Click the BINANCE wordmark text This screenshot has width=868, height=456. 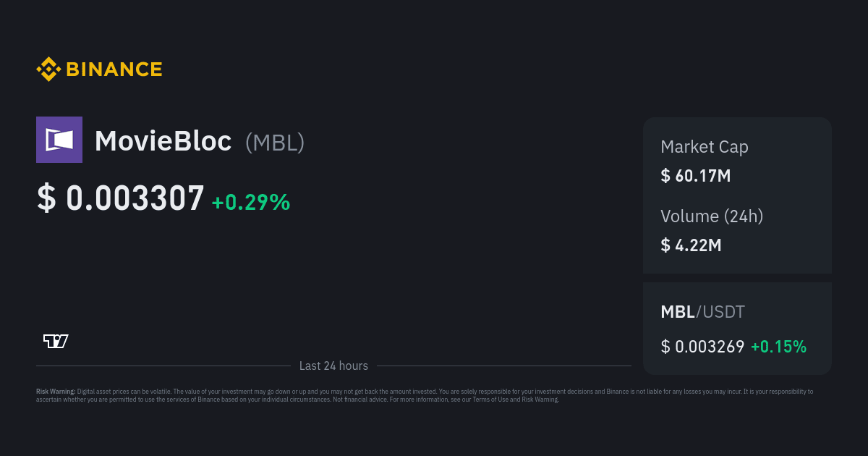click(114, 69)
